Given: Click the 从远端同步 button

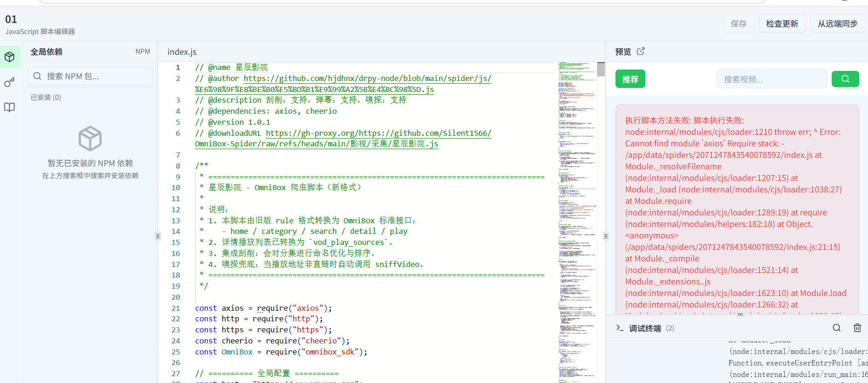Looking at the screenshot, I should click(838, 23).
